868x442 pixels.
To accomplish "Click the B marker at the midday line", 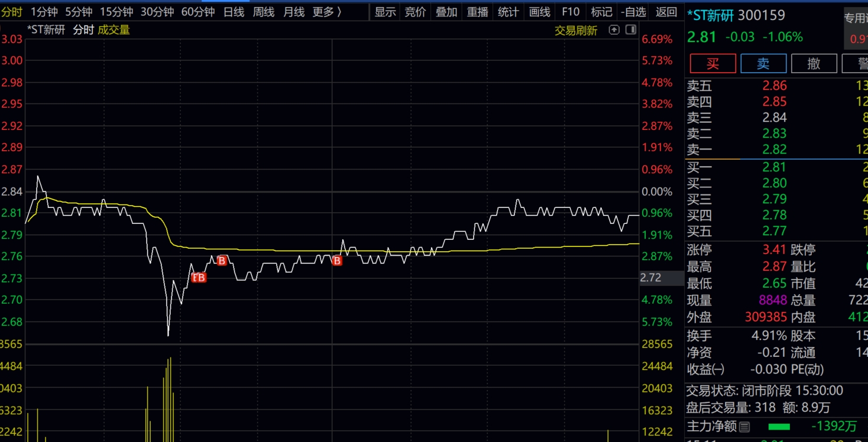I will [337, 261].
